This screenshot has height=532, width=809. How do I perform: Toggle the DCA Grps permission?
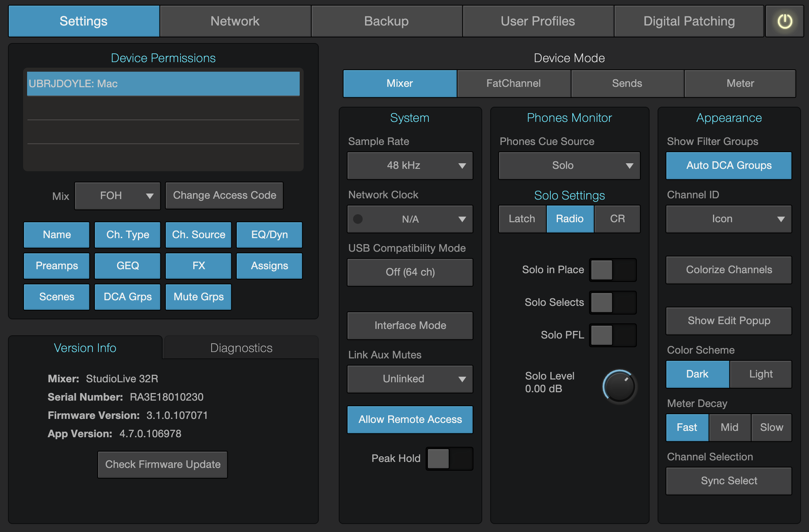pyautogui.click(x=128, y=297)
